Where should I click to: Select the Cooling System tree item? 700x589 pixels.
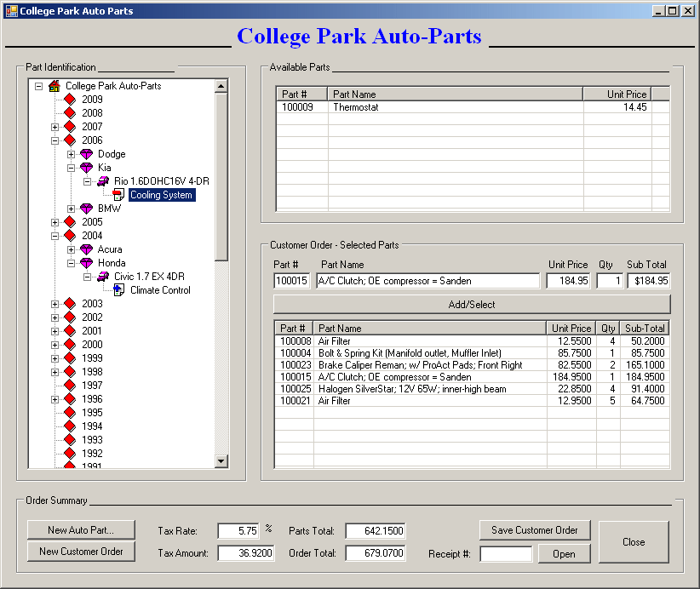tap(162, 195)
